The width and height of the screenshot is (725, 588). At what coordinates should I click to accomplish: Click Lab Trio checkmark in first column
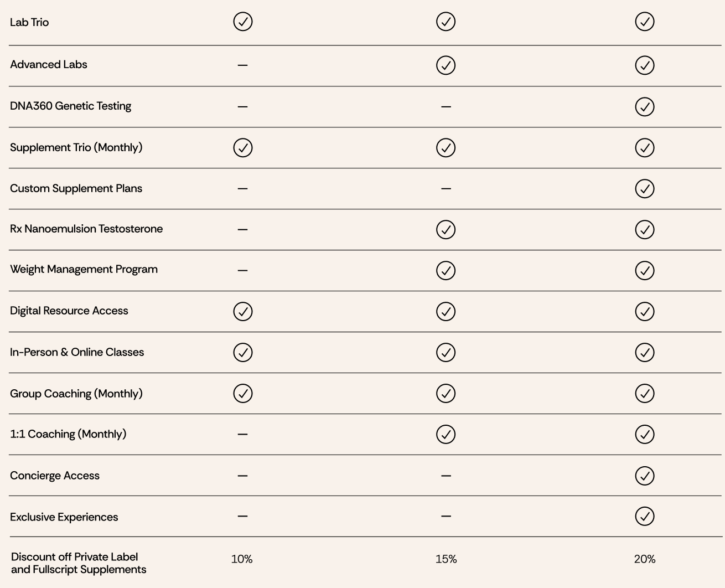pos(242,22)
